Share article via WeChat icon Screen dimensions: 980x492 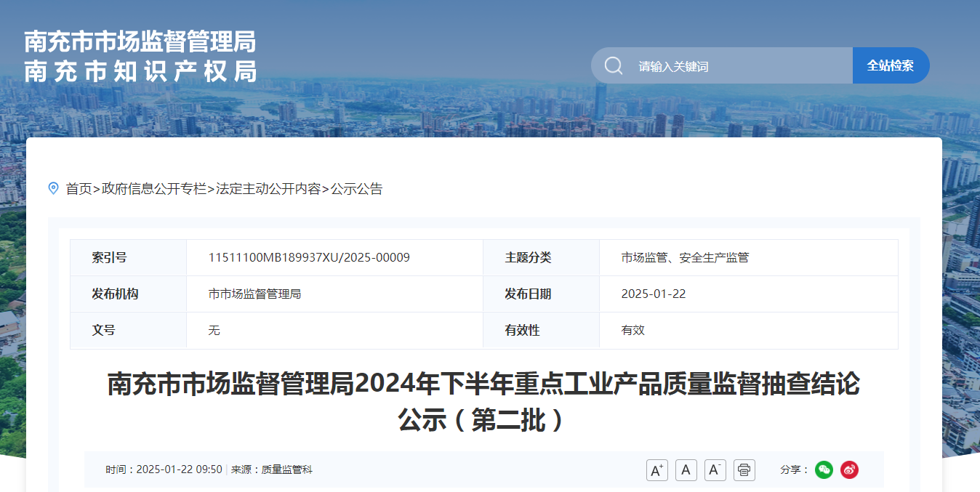pos(824,469)
